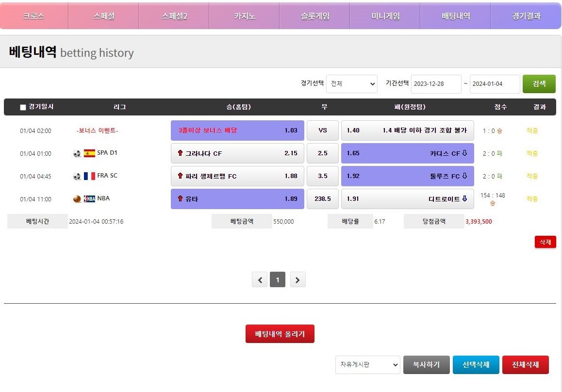Switch to the 경기결과 tab
The height and width of the screenshot is (392, 562).
(x=526, y=16)
